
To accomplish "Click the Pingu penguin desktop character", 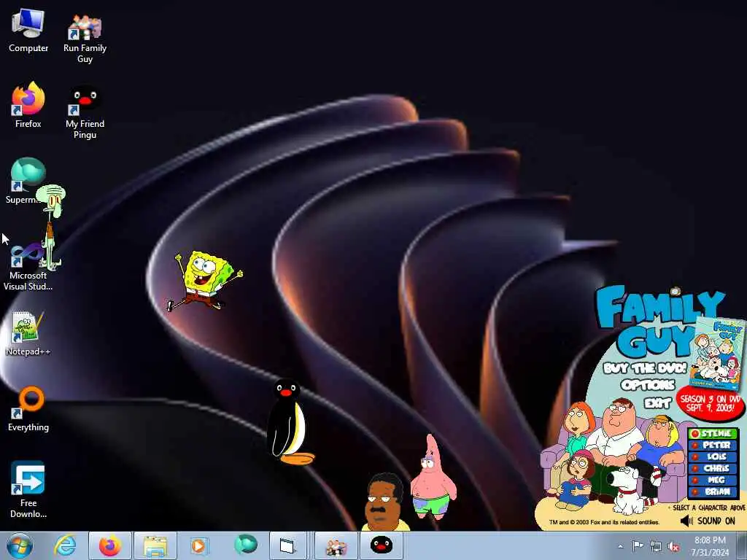I will coord(289,422).
